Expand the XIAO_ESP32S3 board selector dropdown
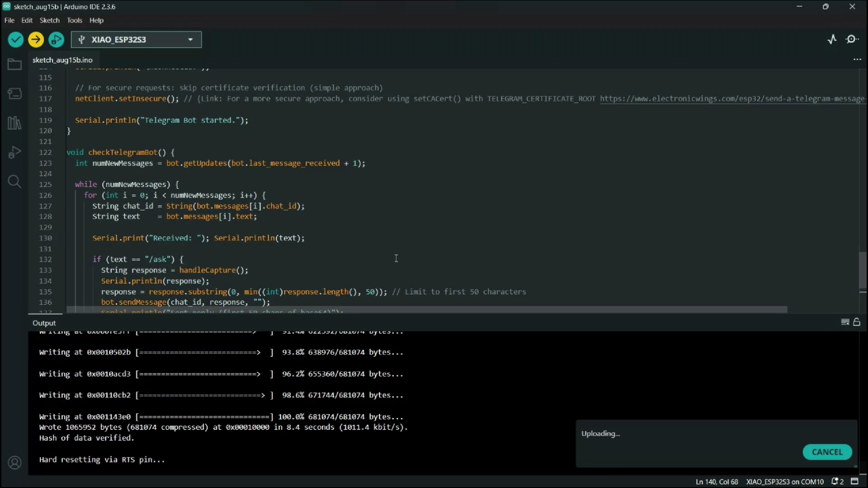Viewport: 868px width, 488px height. (x=136, y=40)
